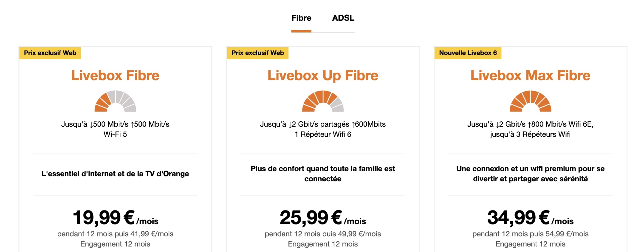Click the 34,99 € /mois price
Image resolution: width=644 pixels, height=252 pixels.
[531, 218]
